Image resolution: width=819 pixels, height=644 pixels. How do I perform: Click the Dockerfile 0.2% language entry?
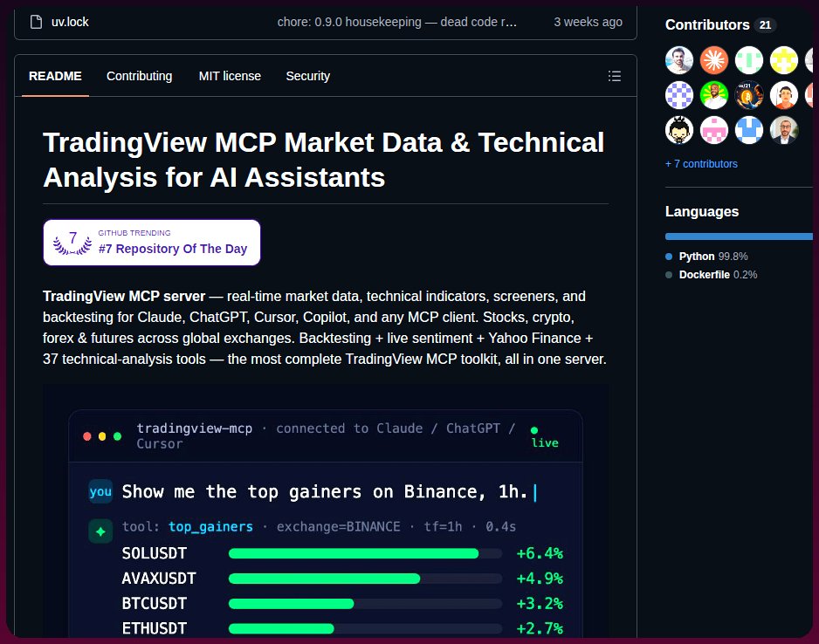[712, 275]
